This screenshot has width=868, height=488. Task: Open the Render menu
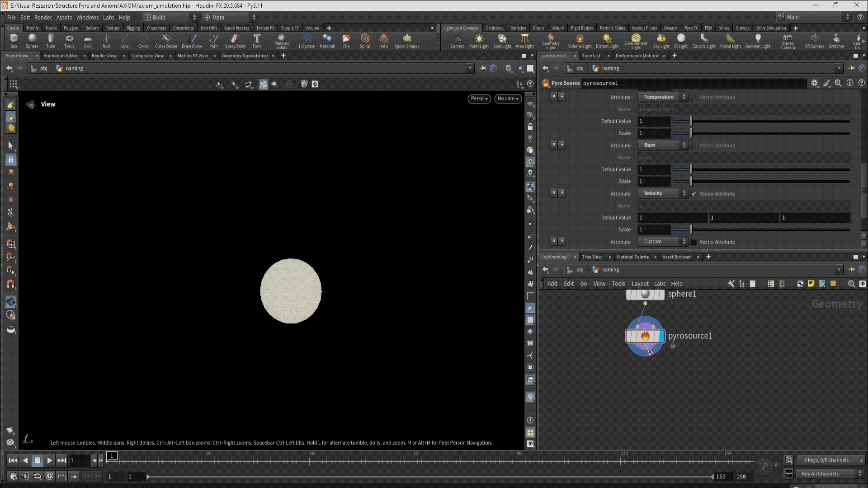coord(43,17)
